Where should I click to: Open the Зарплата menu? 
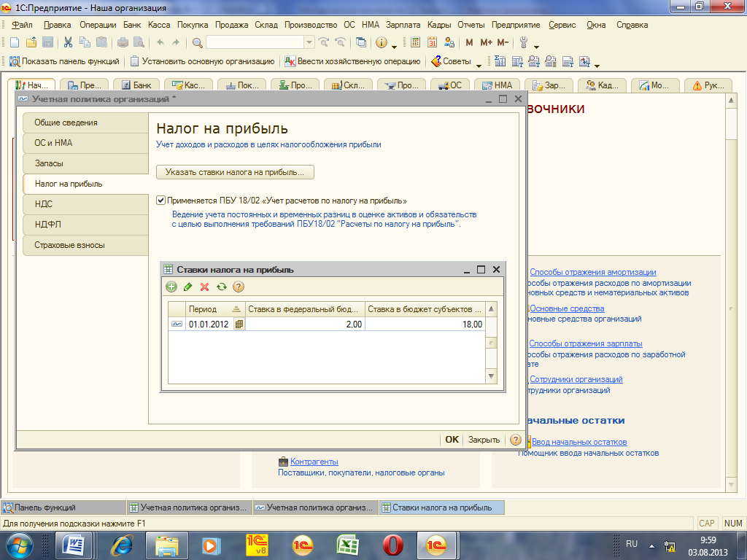point(403,25)
